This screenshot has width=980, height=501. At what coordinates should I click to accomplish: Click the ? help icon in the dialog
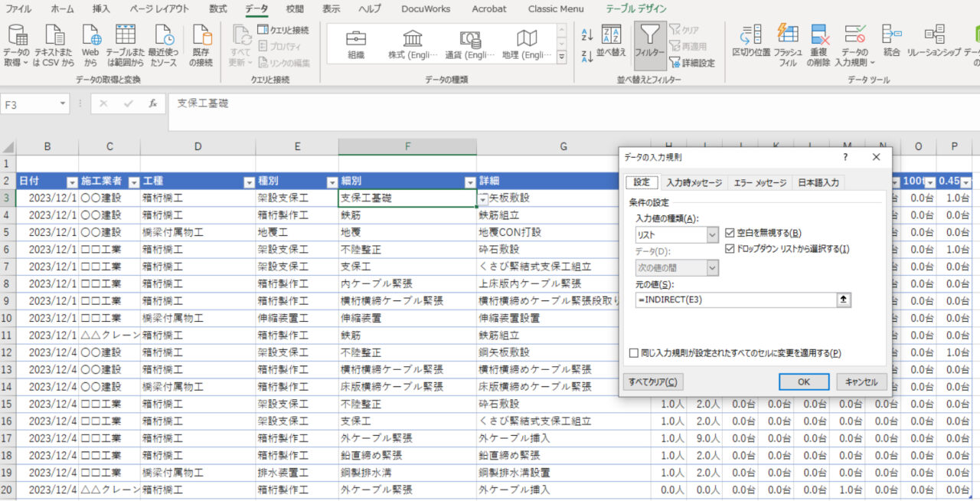pyautogui.click(x=845, y=157)
